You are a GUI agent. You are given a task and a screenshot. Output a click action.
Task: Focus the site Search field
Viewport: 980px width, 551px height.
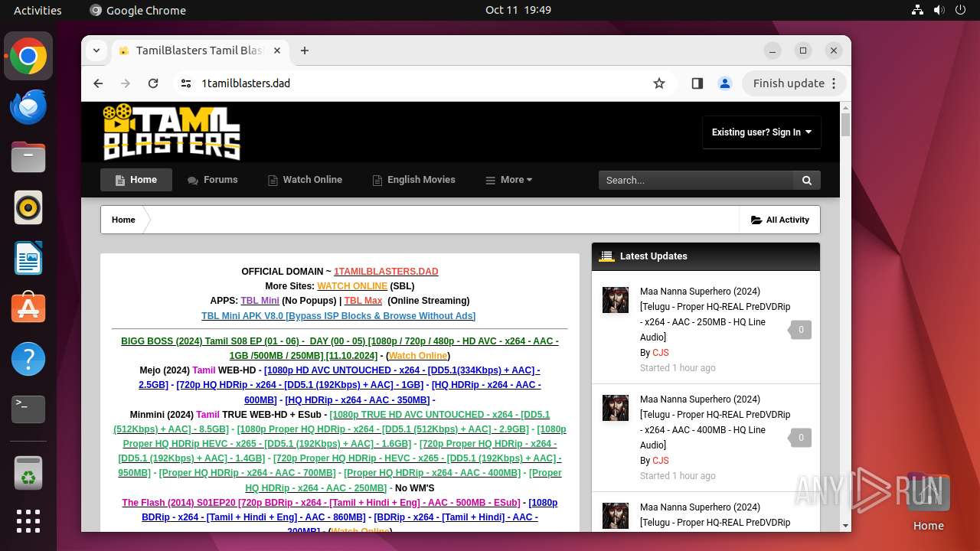[x=697, y=180]
